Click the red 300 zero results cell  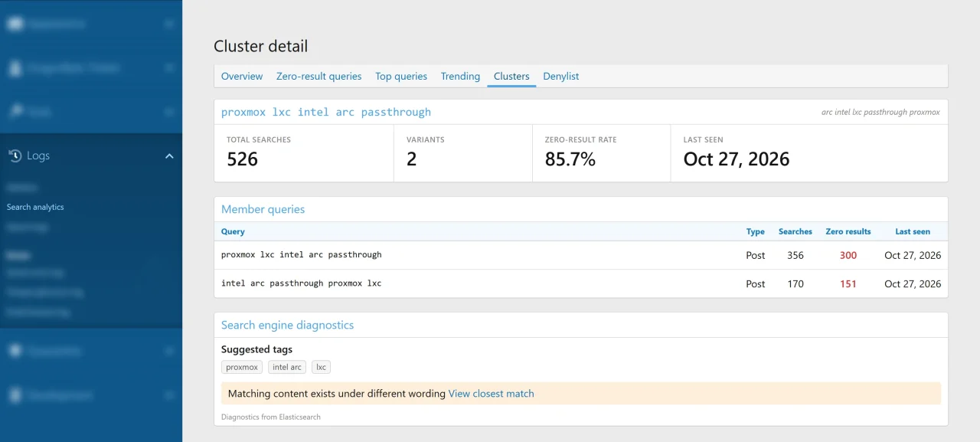pyautogui.click(x=848, y=255)
